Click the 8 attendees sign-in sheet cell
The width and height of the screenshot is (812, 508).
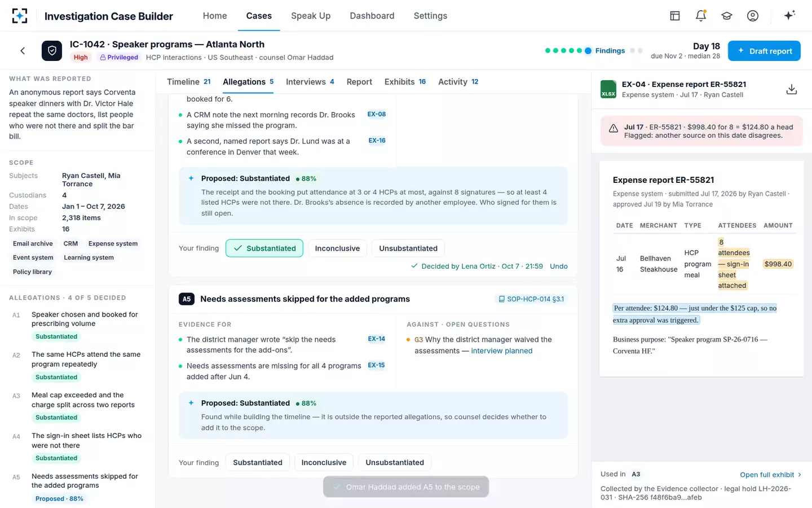(734, 264)
